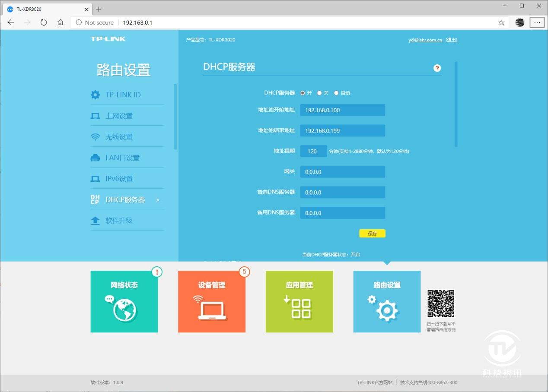Expand the DHCP服务器 section chevron

tap(158, 199)
